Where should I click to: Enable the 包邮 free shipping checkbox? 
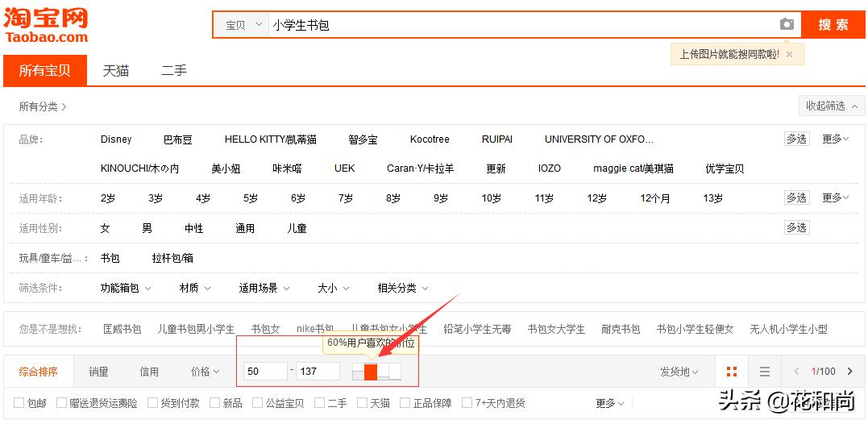tap(19, 403)
